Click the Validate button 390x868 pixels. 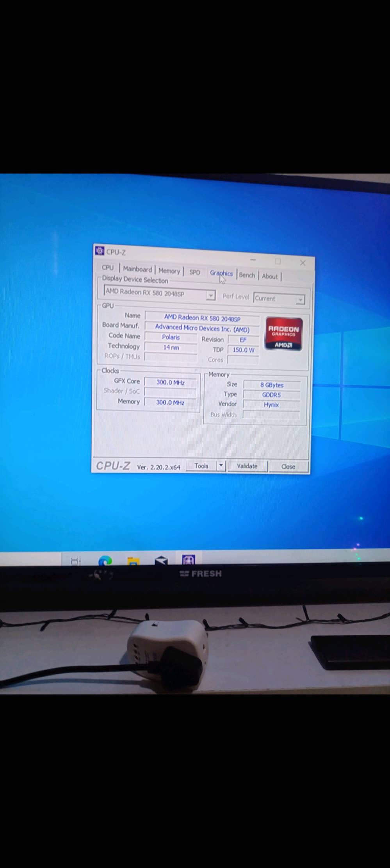tap(247, 466)
